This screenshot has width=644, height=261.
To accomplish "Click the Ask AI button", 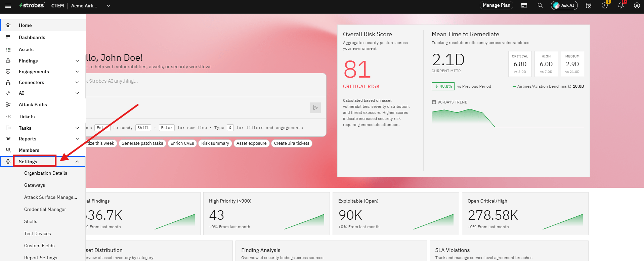I will click(x=564, y=5).
